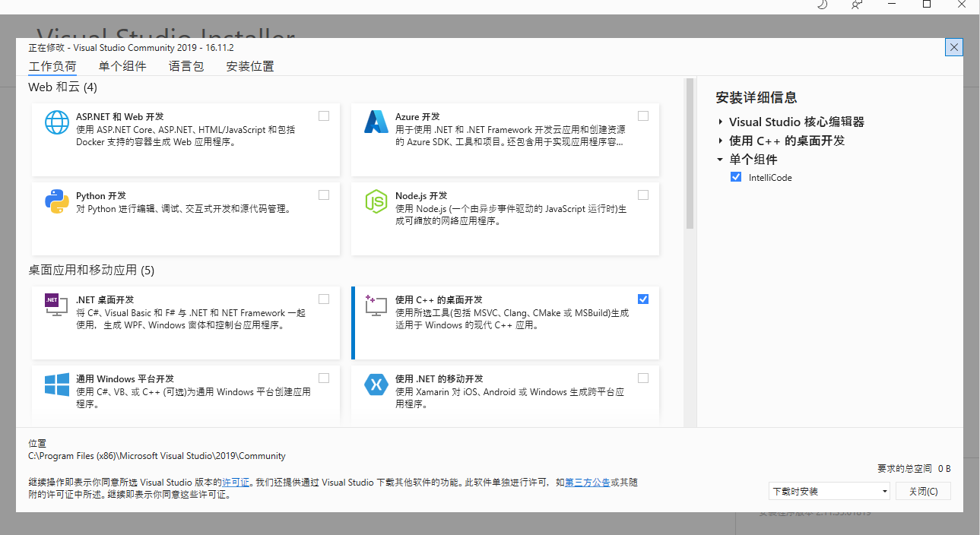This screenshot has width=980, height=535.
Task: Click the C++ desktop development monitor icon
Action: 376,305
